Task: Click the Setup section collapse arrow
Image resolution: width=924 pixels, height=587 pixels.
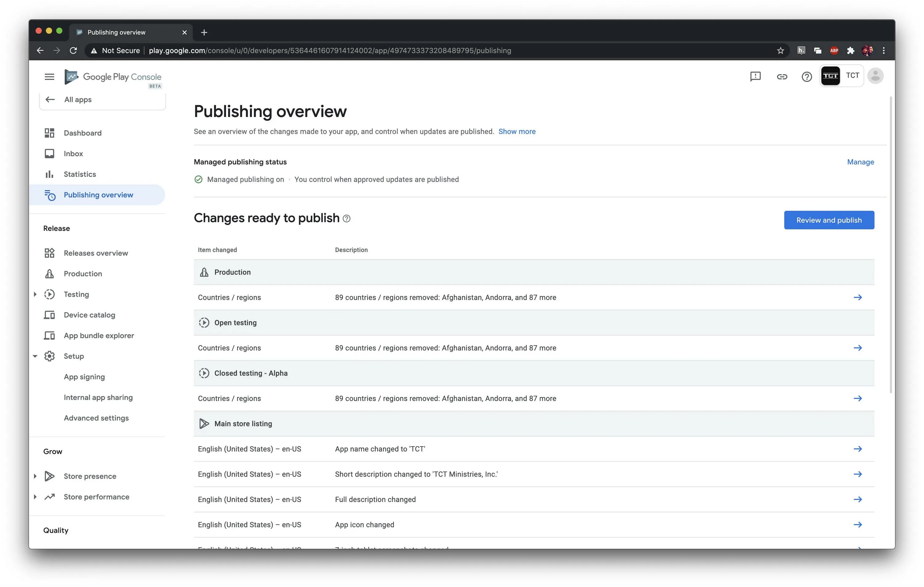Action: tap(35, 356)
